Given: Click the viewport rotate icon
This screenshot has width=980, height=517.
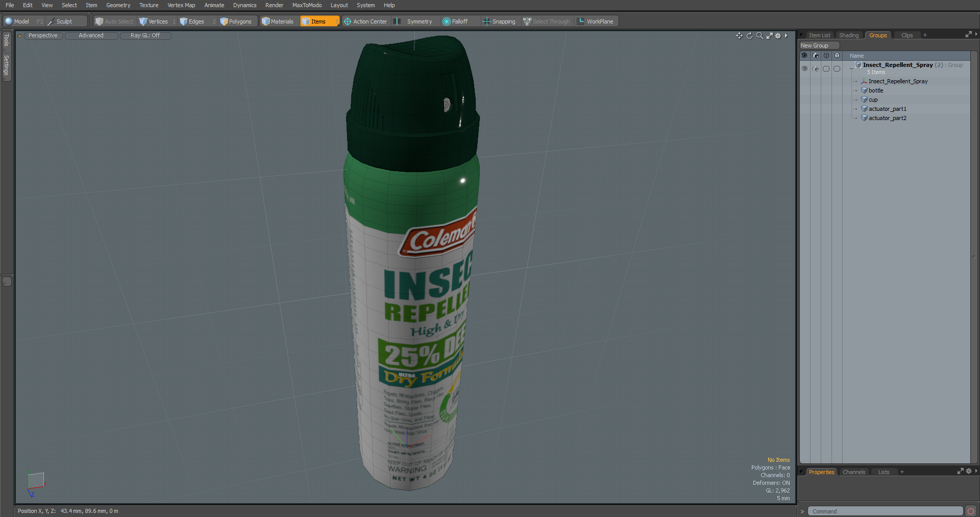Looking at the screenshot, I should pyautogui.click(x=749, y=36).
